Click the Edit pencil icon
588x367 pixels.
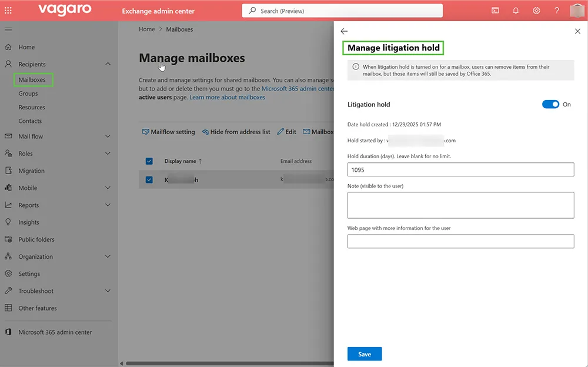tap(286, 132)
